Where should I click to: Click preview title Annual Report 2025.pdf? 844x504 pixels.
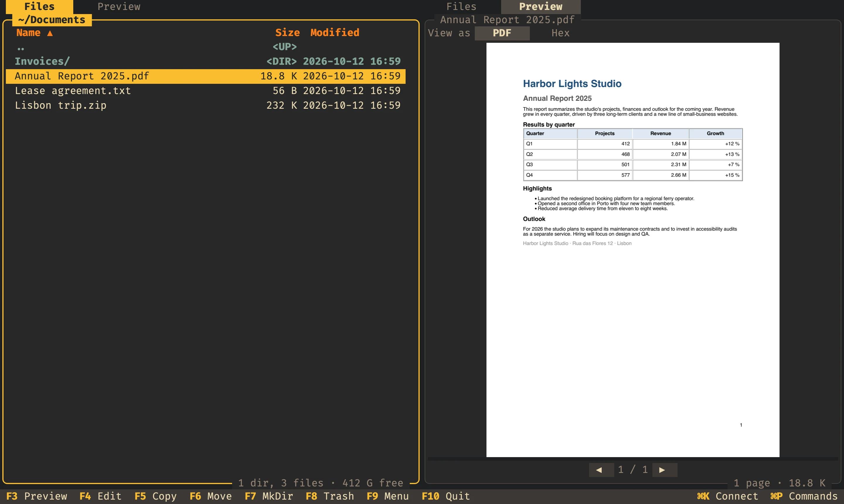tap(507, 20)
